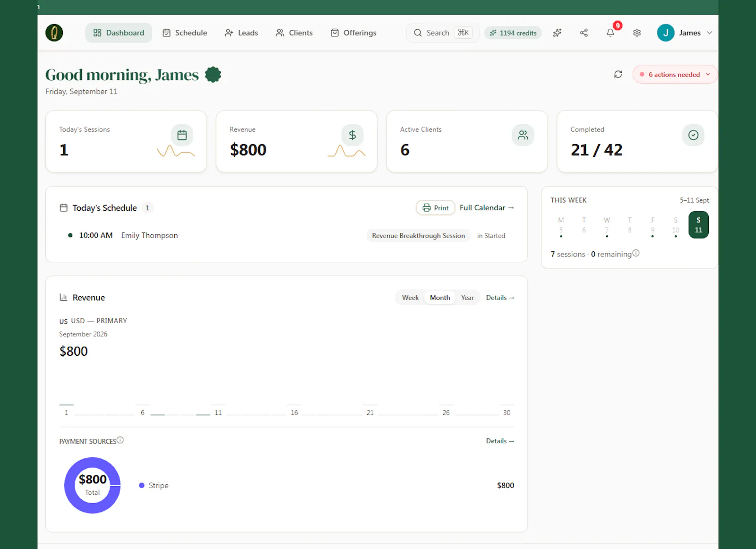Click the Today's Schedule count badge 1
Viewport: 756px width, 549px height.
pyautogui.click(x=147, y=208)
